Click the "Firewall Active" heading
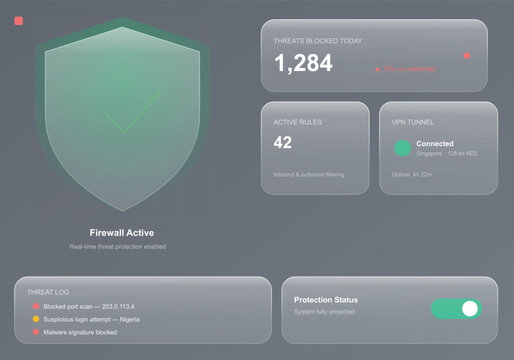 (x=122, y=233)
